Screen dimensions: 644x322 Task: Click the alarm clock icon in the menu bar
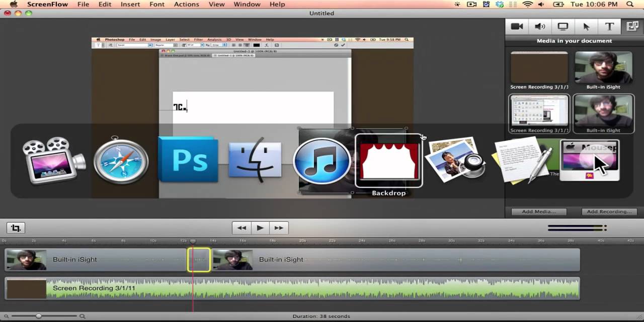click(487, 4)
